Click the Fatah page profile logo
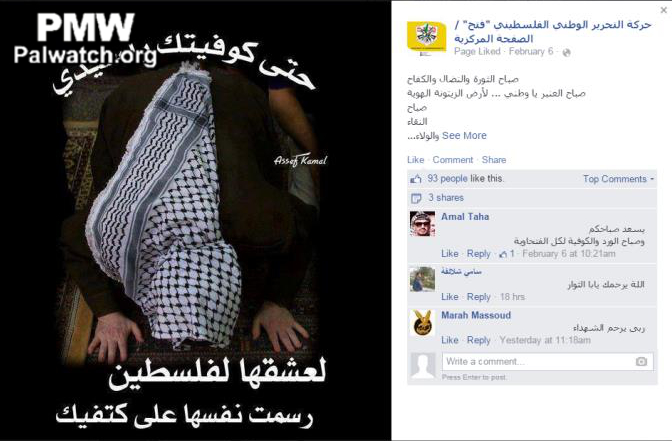This screenshot has width=672, height=441. pyautogui.click(x=426, y=39)
